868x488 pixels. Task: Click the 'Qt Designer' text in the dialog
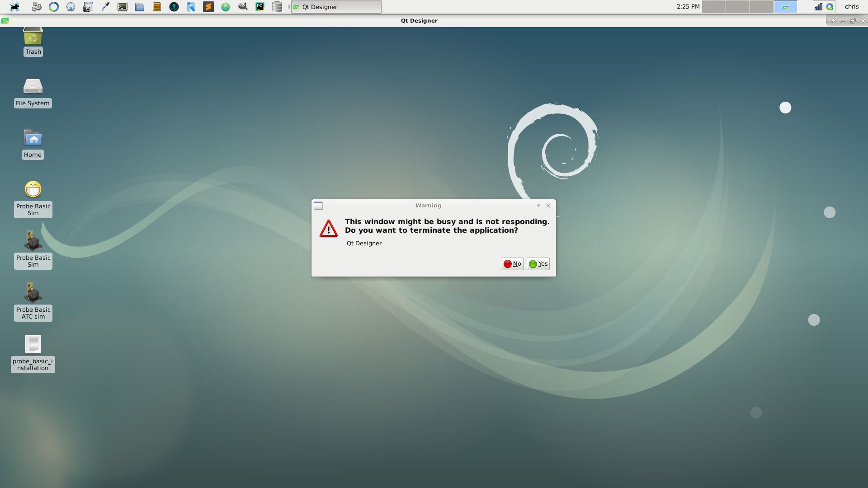coord(364,244)
